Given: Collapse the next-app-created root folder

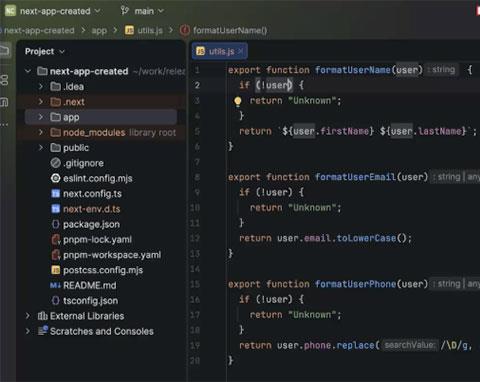Looking at the screenshot, I should tap(28, 71).
